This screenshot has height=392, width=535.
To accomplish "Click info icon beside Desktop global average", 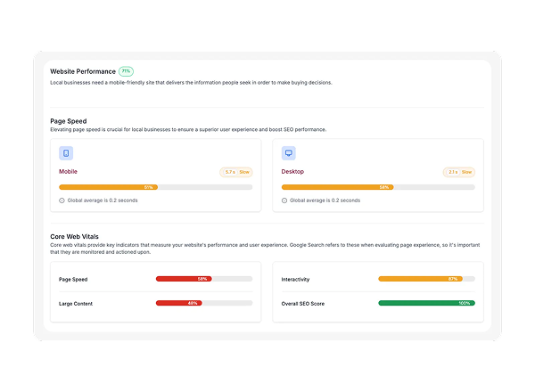I will point(284,200).
